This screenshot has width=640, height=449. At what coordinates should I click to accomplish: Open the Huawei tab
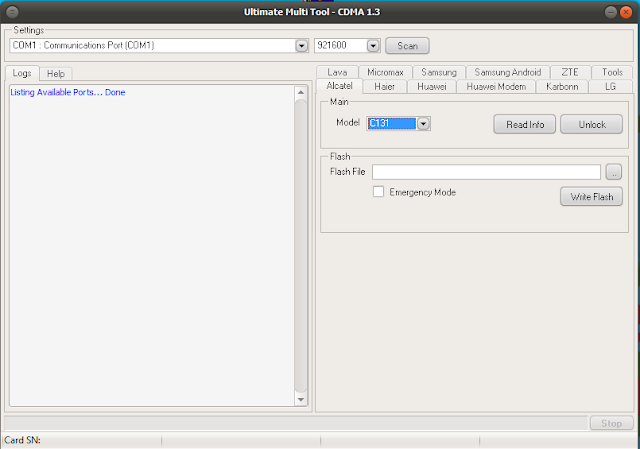[431, 87]
